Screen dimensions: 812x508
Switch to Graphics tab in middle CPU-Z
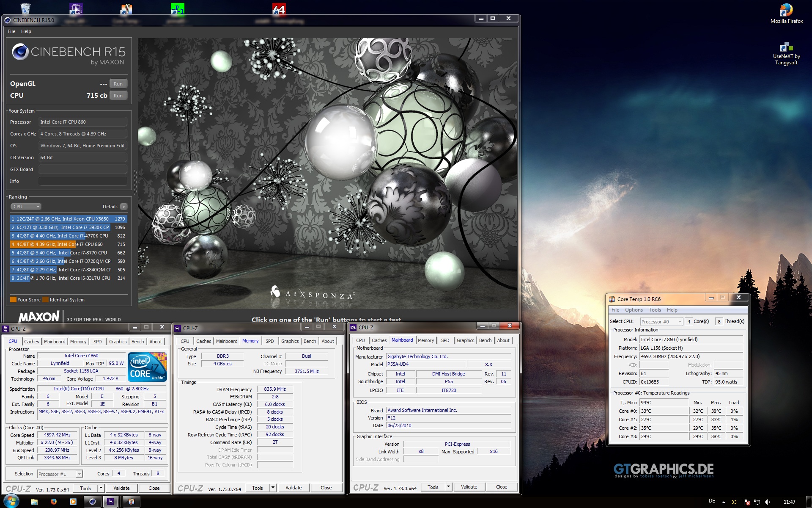pos(290,341)
